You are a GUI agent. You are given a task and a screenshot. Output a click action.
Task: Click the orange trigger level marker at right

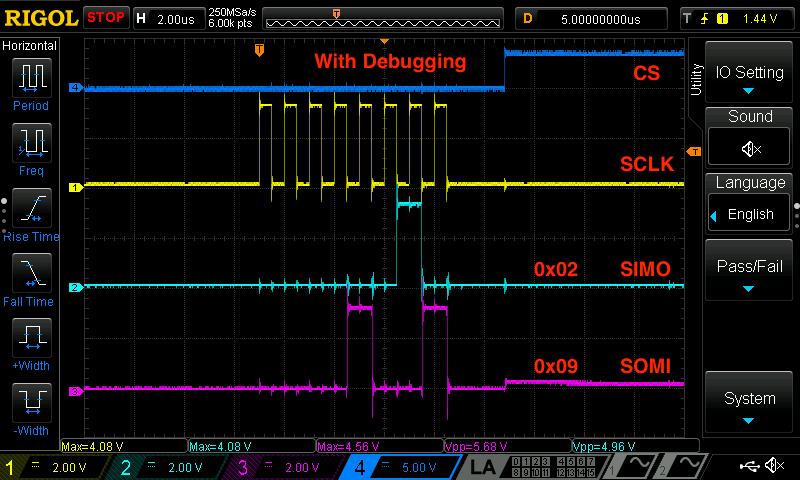pos(694,151)
